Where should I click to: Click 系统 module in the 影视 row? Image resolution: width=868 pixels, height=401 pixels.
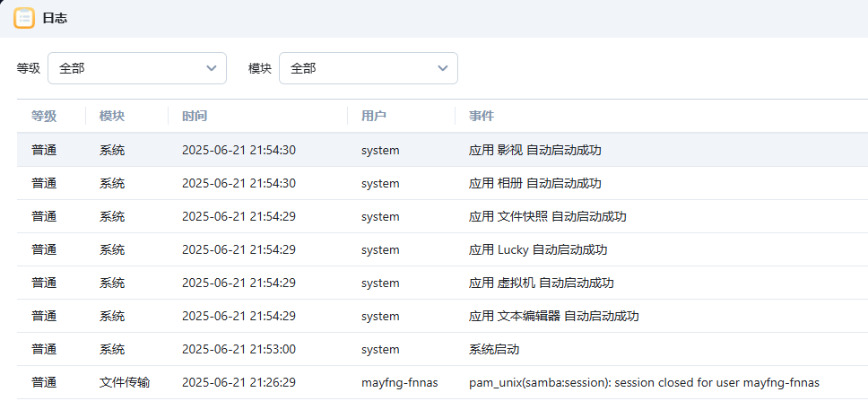pos(112,150)
